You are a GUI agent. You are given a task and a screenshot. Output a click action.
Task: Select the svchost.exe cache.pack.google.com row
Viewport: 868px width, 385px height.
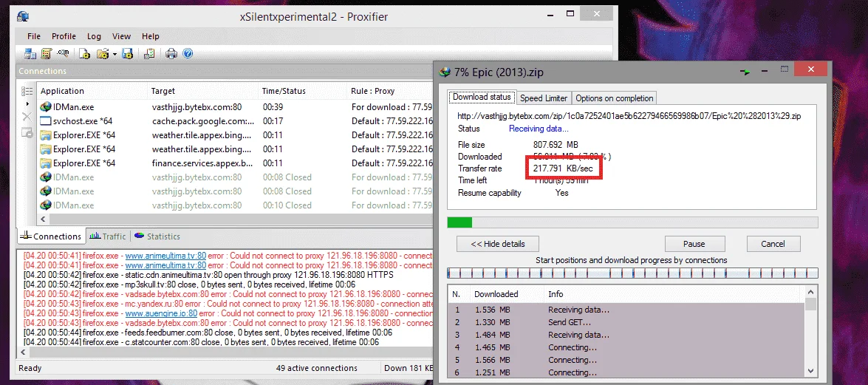[x=236, y=120]
